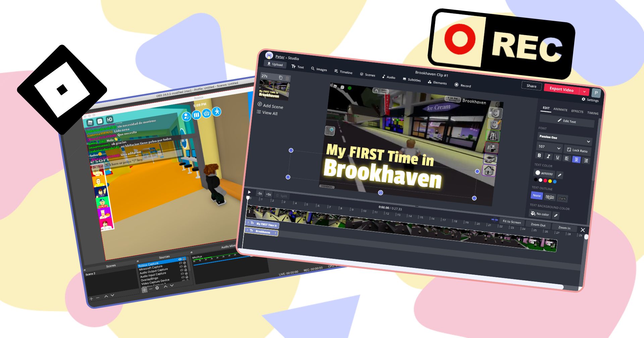
Task: Click Zoom Out on timeline
Action: [538, 225]
